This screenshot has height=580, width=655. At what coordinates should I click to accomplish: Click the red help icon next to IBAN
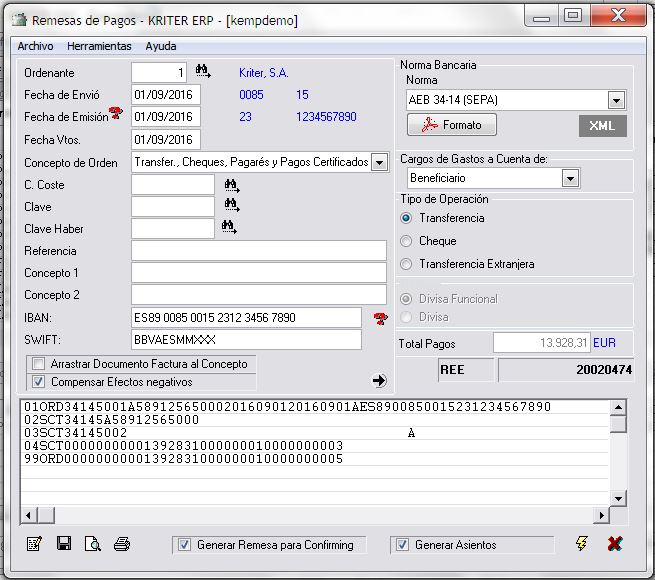(381, 319)
